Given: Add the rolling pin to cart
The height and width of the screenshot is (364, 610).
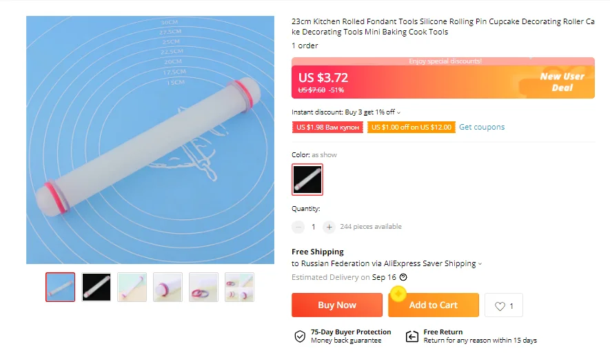Looking at the screenshot, I should click(433, 305).
